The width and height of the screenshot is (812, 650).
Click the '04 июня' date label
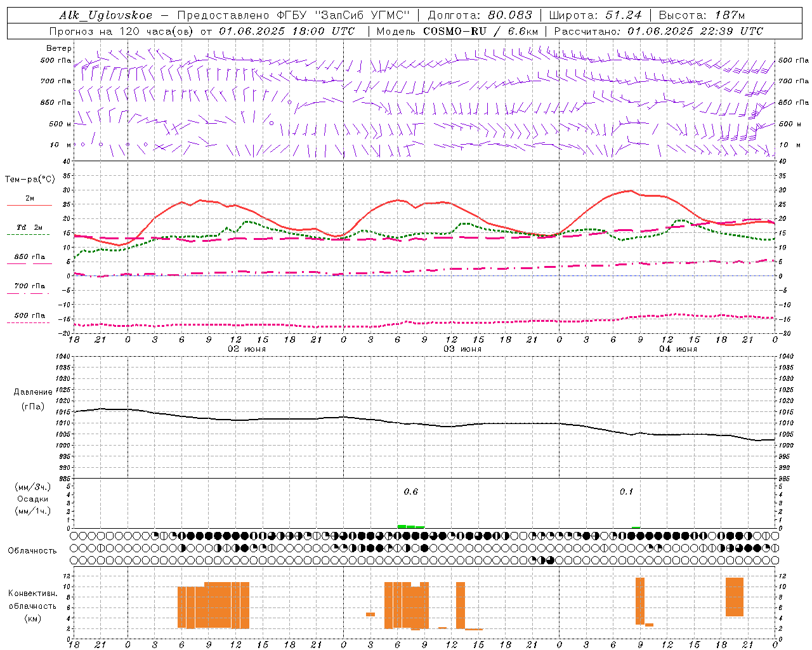[678, 348]
